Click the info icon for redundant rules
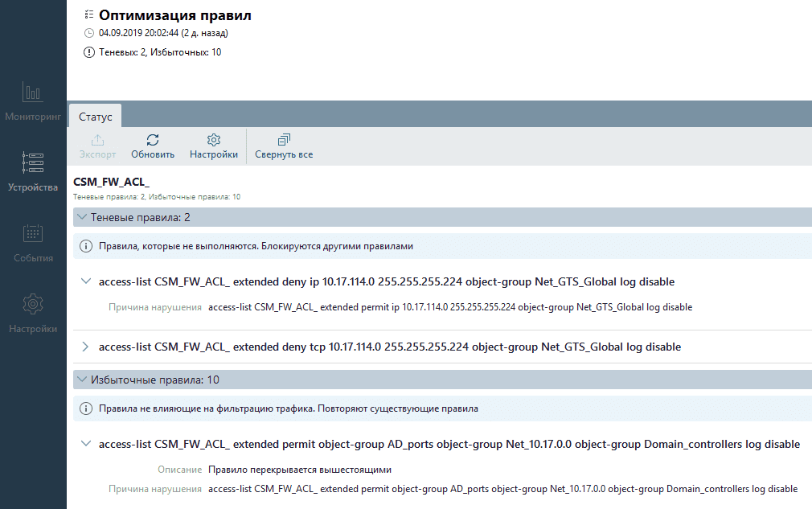 [x=87, y=408]
